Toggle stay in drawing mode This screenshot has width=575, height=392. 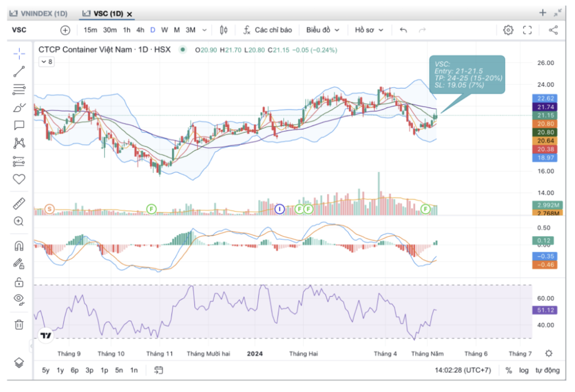pyautogui.click(x=19, y=264)
